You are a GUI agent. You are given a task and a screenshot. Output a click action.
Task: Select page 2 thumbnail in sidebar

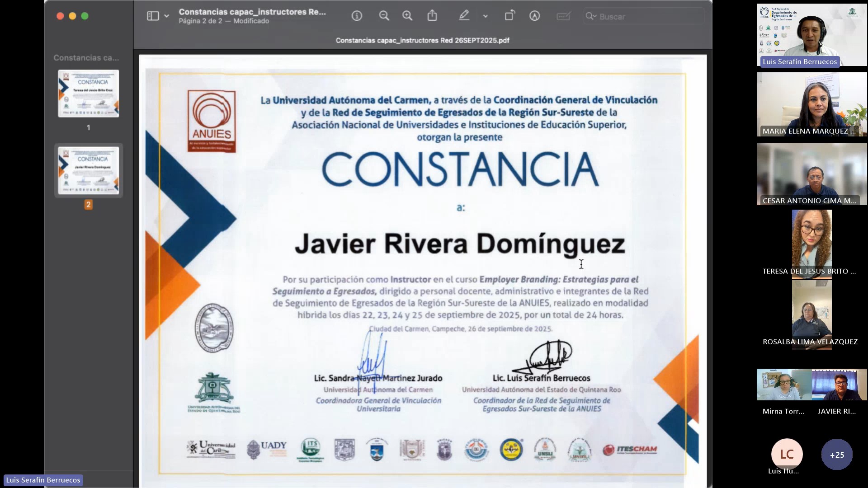pyautogui.click(x=89, y=170)
